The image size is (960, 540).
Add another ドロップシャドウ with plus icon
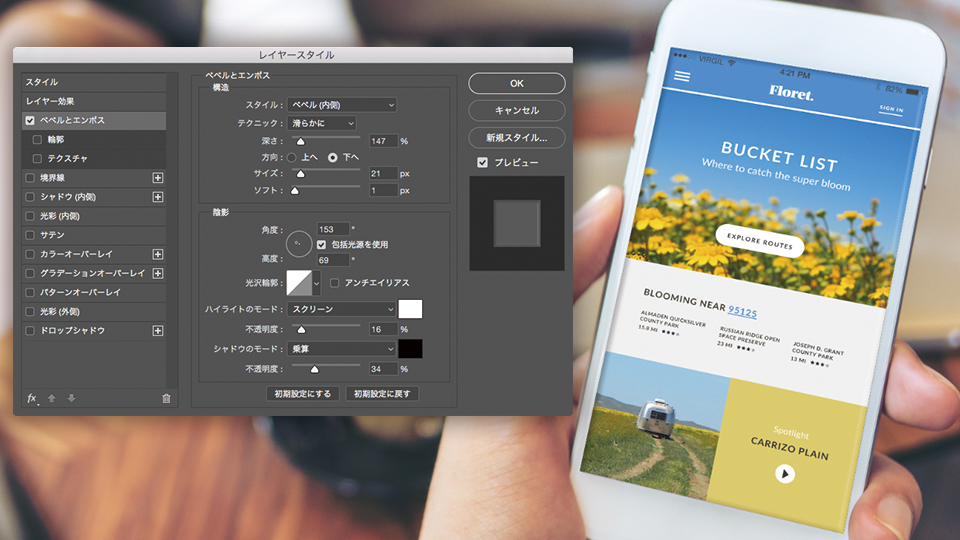pyautogui.click(x=158, y=331)
